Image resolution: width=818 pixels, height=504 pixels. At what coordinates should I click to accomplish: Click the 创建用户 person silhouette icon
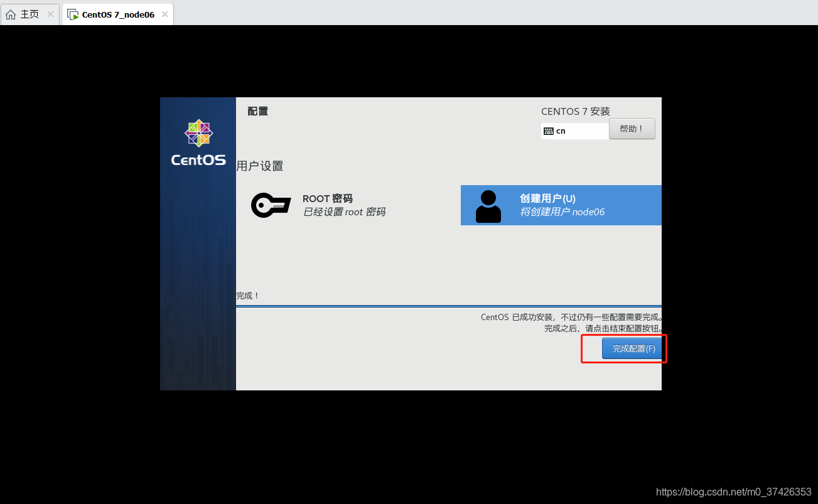[x=488, y=206]
